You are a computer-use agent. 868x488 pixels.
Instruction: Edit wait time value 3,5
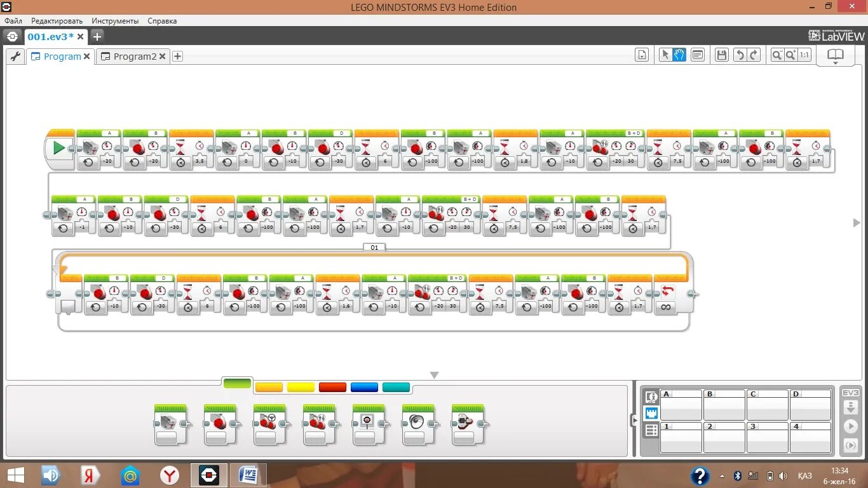200,162
